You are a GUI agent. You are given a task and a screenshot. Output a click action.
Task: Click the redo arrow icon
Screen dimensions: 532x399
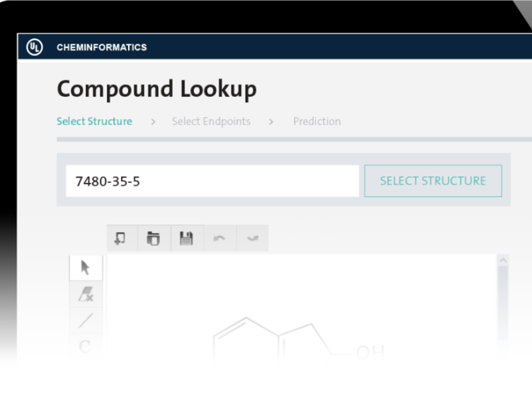[253, 238]
